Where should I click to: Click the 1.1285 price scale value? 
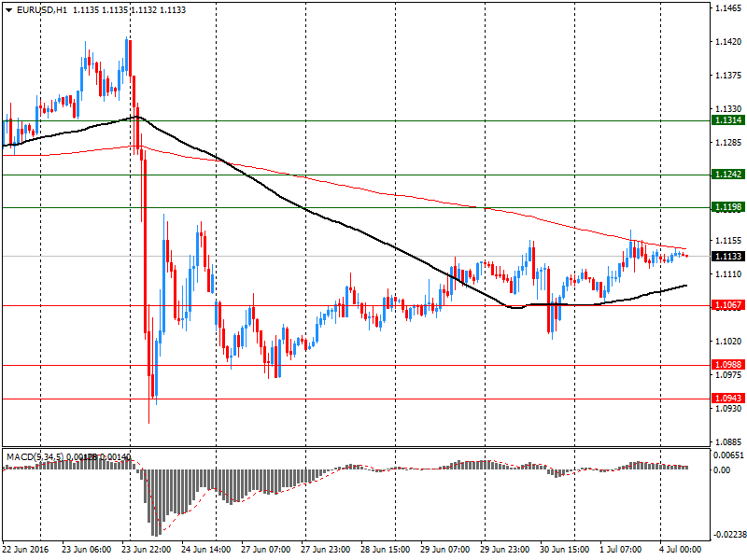click(x=728, y=143)
